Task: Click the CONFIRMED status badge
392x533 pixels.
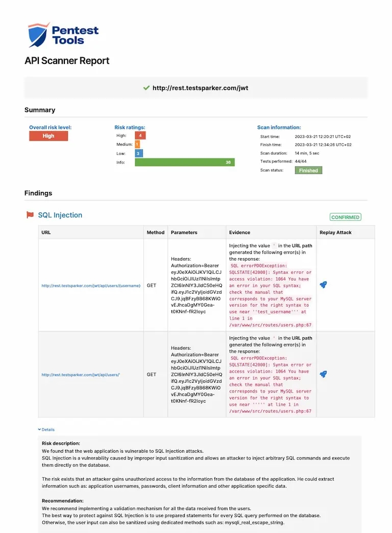Action: [x=345, y=217]
